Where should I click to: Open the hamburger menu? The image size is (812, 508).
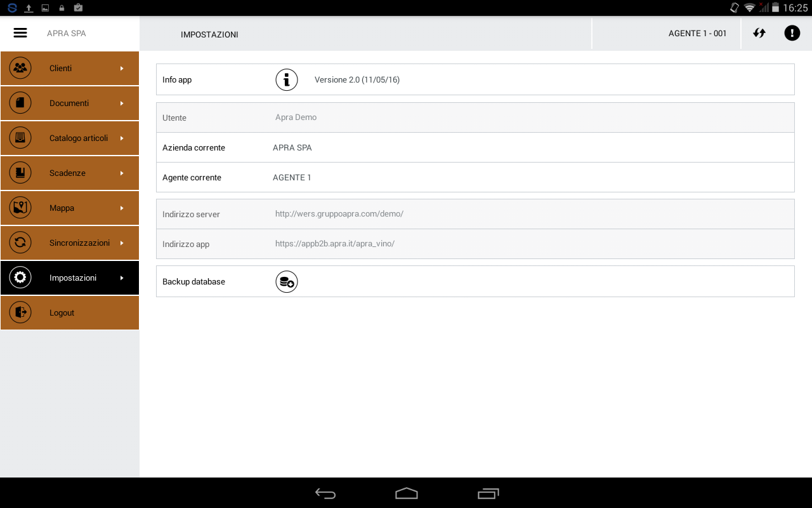(x=20, y=33)
